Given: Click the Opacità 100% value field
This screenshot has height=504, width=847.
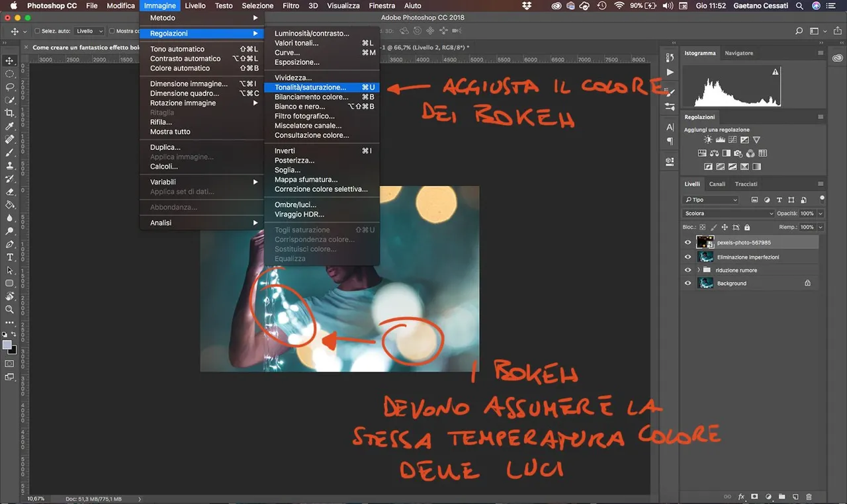Looking at the screenshot, I should click(x=807, y=214).
